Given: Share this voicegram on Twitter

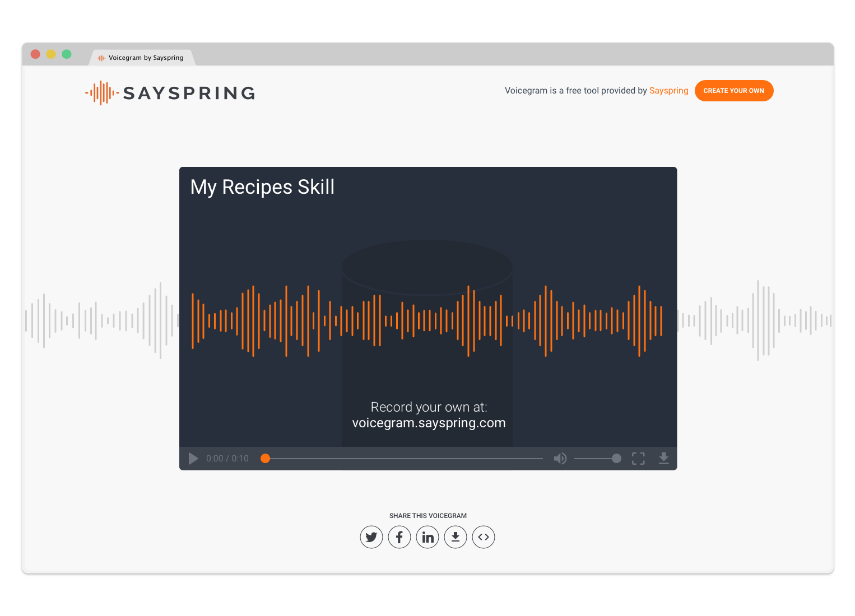Looking at the screenshot, I should coord(371,537).
